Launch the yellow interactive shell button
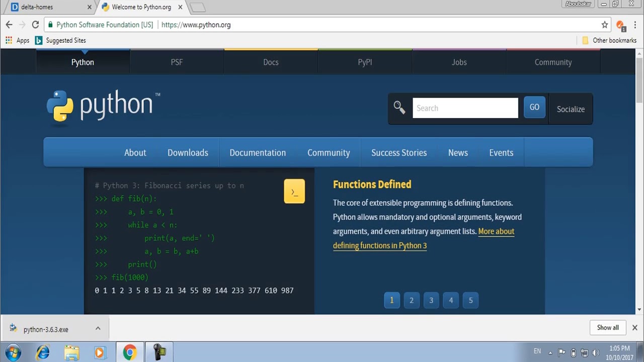This screenshot has width=644, height=362. coord(294,192)
